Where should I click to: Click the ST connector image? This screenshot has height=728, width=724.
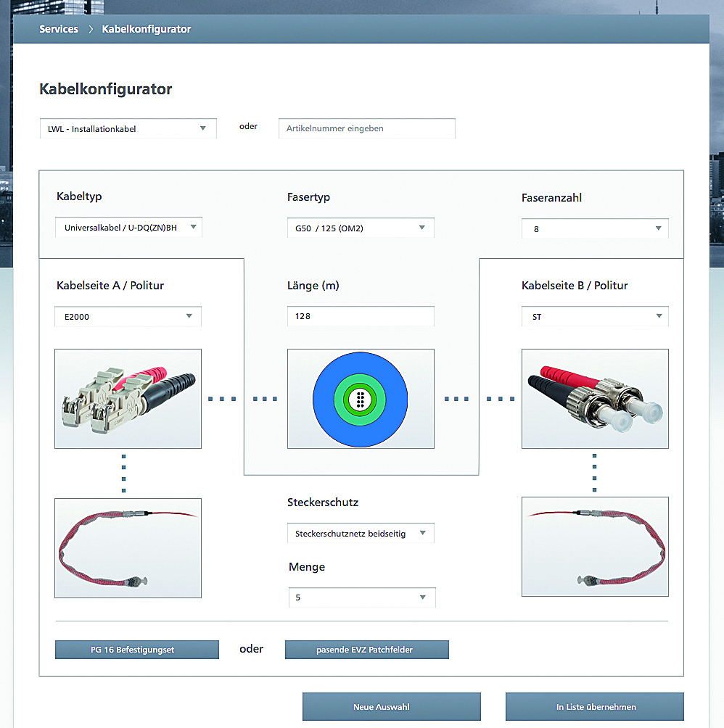coord(595,399)
